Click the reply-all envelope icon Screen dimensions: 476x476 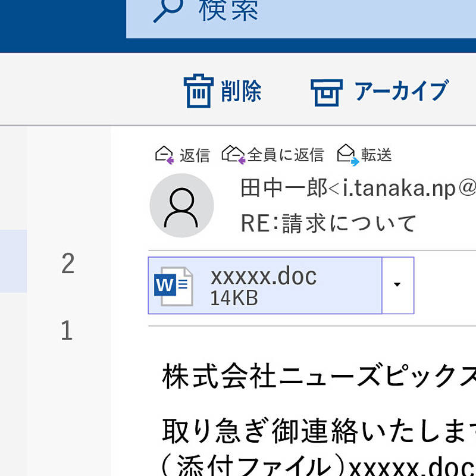tap(233, 155)
